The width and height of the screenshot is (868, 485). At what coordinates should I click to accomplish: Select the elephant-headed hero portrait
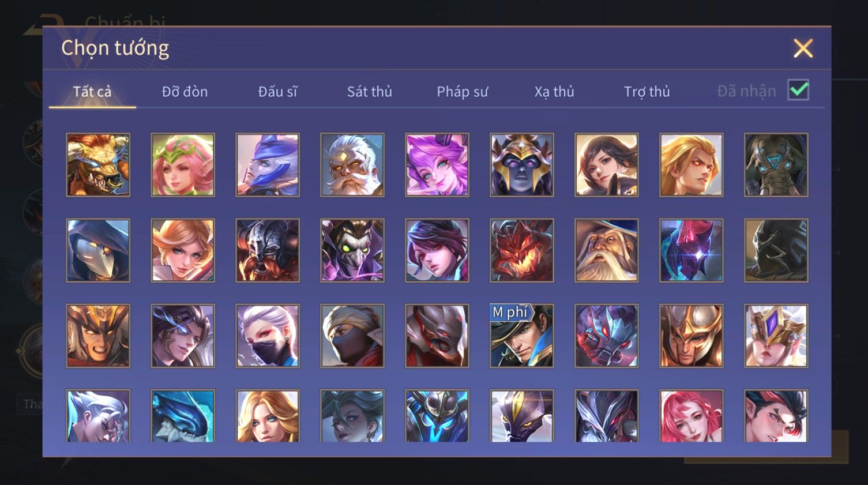776,165
